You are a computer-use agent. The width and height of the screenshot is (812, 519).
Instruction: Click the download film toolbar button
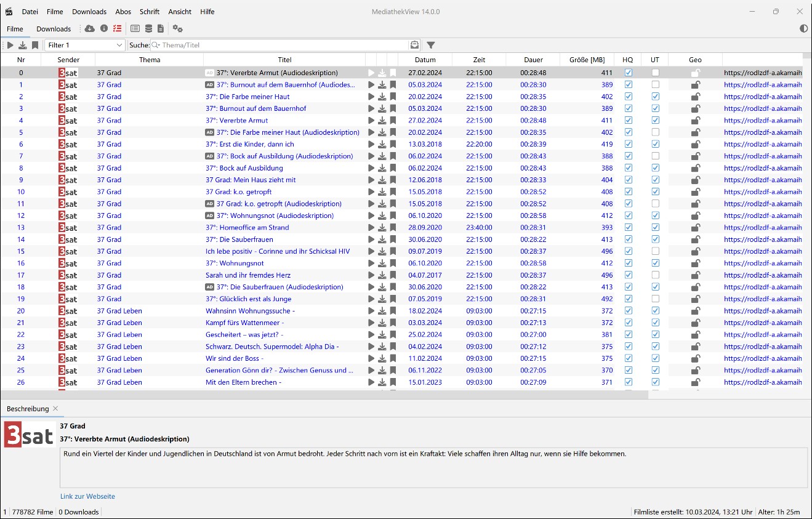(x=23, y=45)
